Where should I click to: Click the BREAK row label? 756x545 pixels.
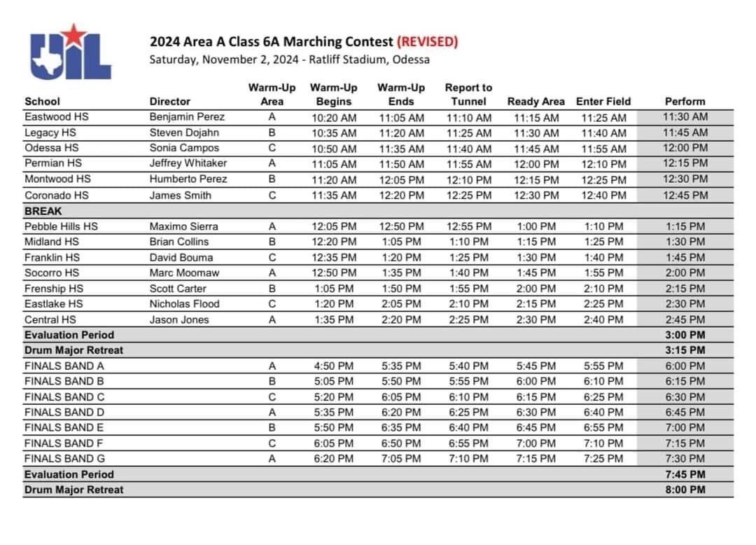tap(43, 211)
